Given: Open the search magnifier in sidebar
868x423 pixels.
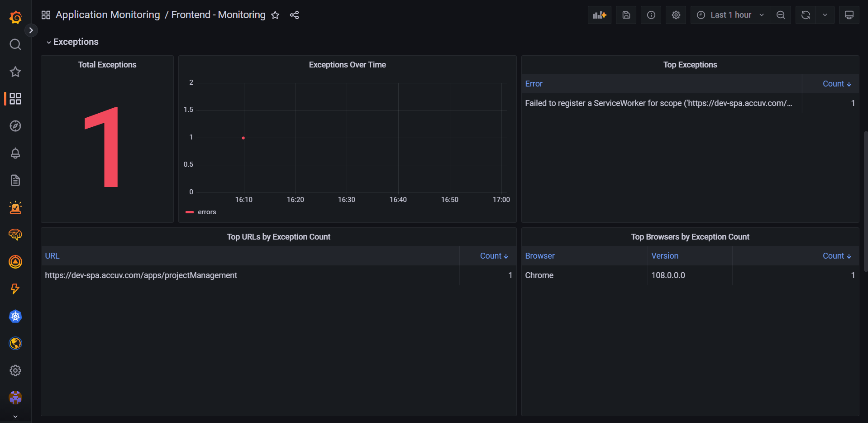Looking at the screenshot, I should click(15, 44).
